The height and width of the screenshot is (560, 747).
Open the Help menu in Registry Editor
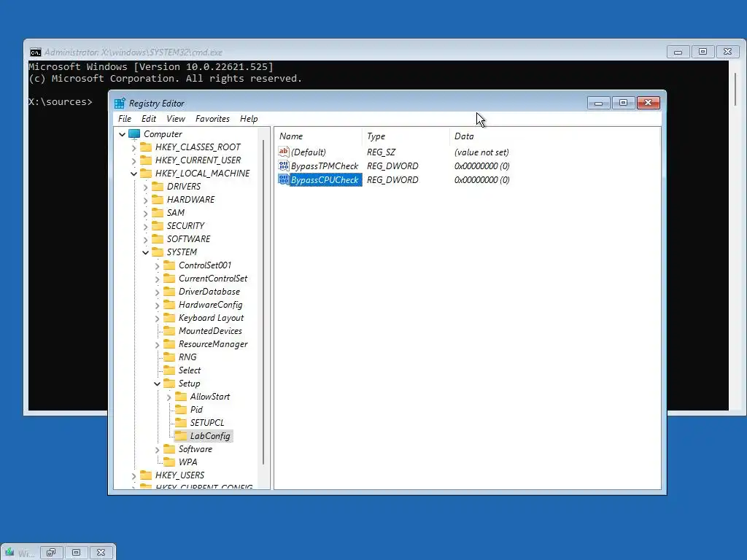click(x=249, y=119)
